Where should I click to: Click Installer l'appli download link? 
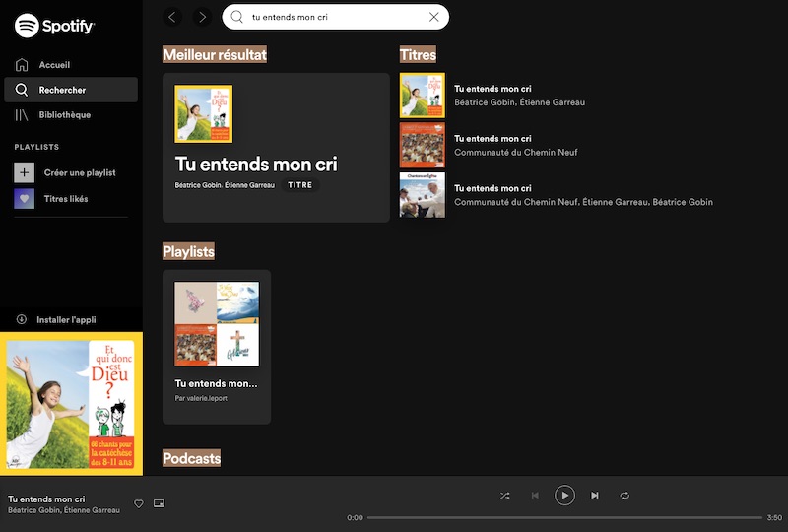66,320
